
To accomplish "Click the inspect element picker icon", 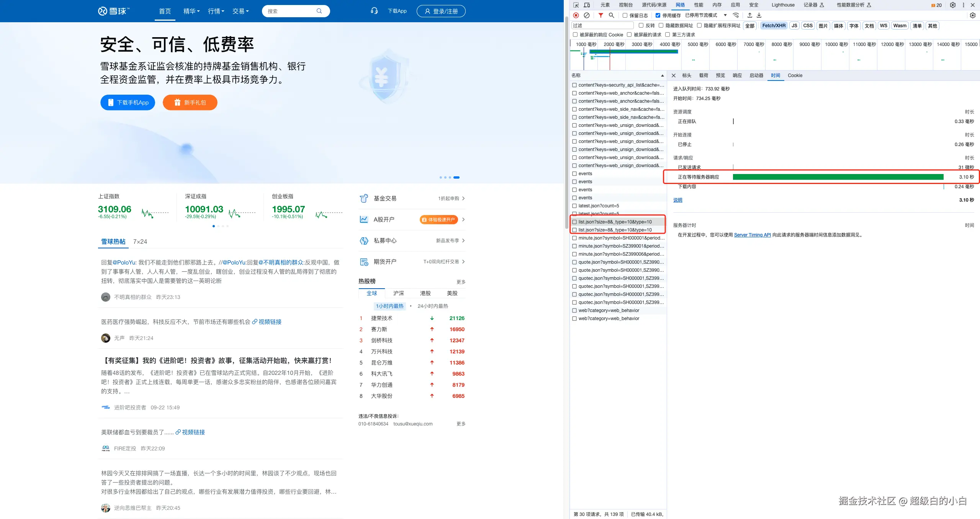I will click(576, 5).
